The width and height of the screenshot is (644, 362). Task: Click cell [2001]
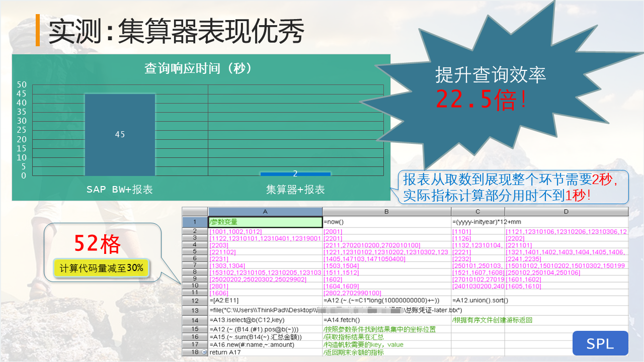[x=387, y=231]
